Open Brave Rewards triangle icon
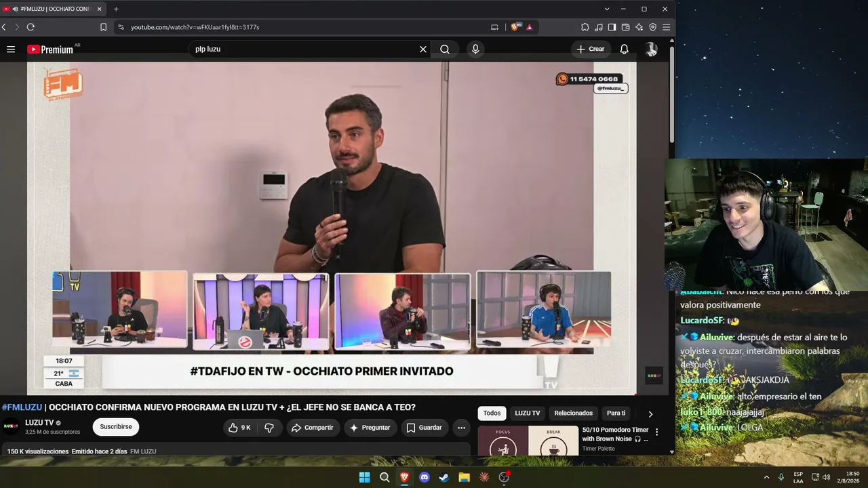 click(x=529, y=27)
